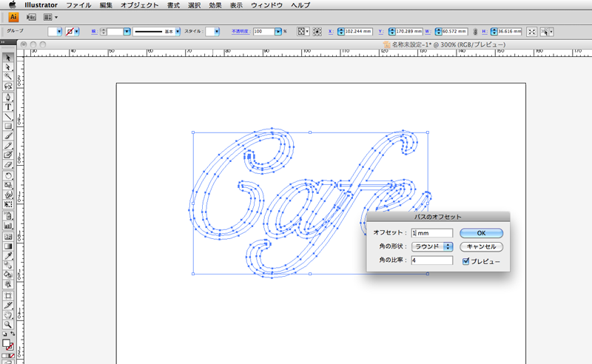Select the Artboard tool

[x=8, y=296]
